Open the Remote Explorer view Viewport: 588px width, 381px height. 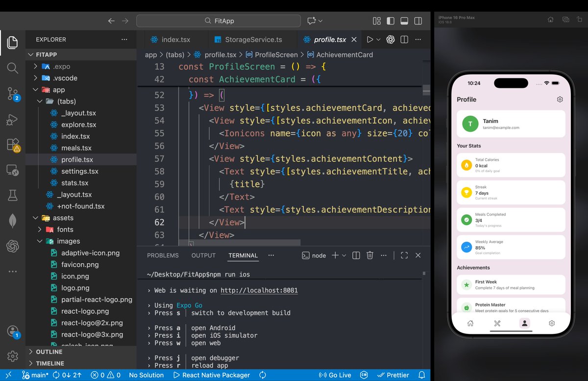pos(13,170)
